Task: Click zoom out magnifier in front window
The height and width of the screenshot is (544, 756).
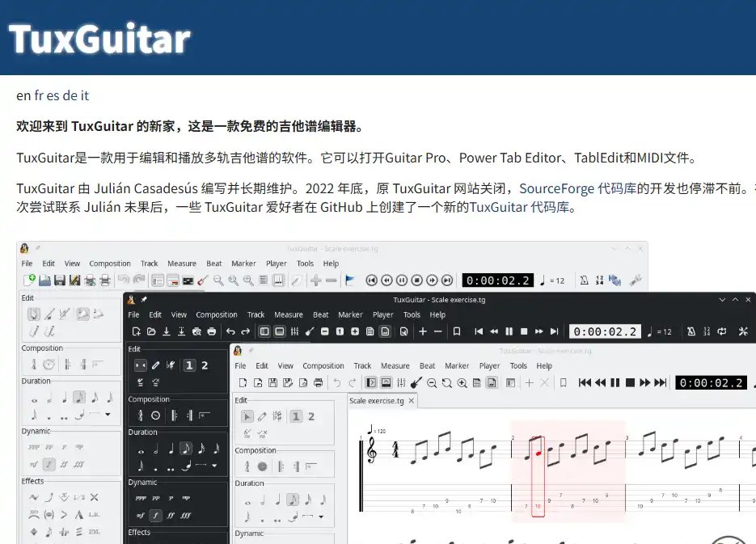Action: [x=432, y=383]
